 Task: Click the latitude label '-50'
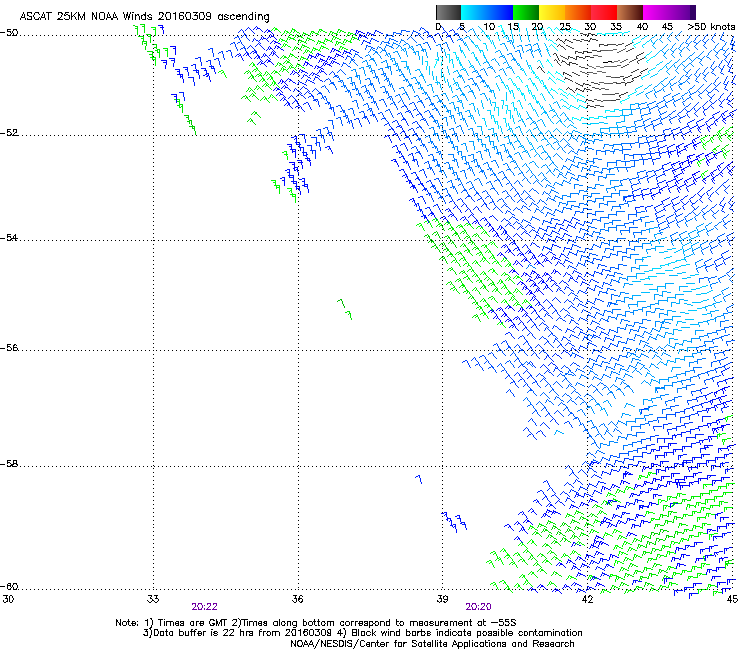(x=9, y=33)
